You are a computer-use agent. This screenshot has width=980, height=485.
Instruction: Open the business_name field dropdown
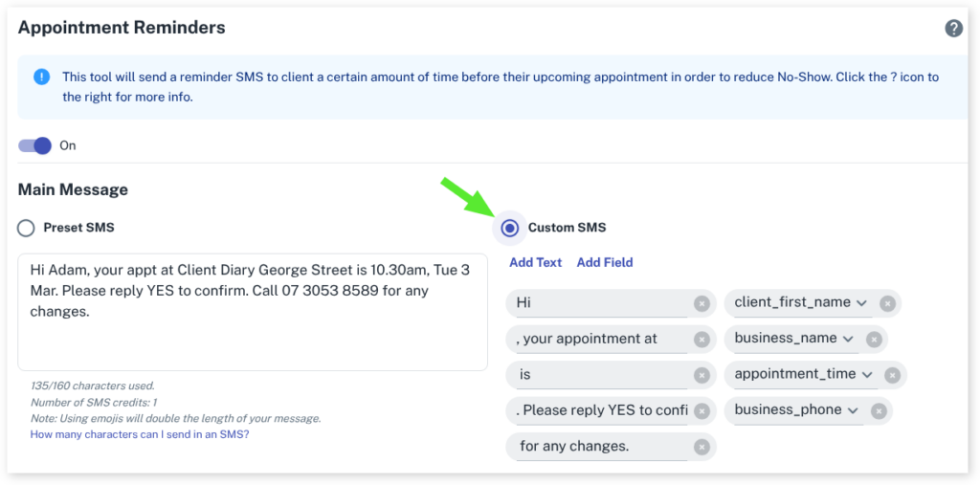pos(847,340)
